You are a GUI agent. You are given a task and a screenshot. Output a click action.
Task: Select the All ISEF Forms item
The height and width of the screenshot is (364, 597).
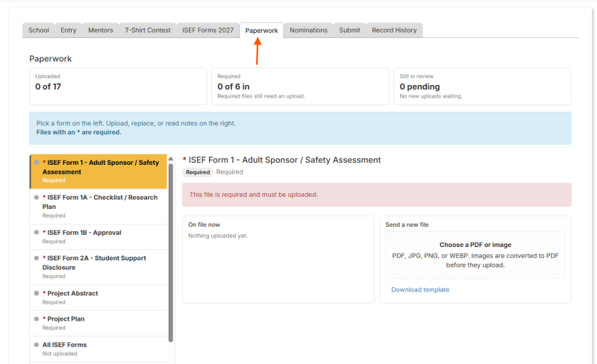(99, 349)
